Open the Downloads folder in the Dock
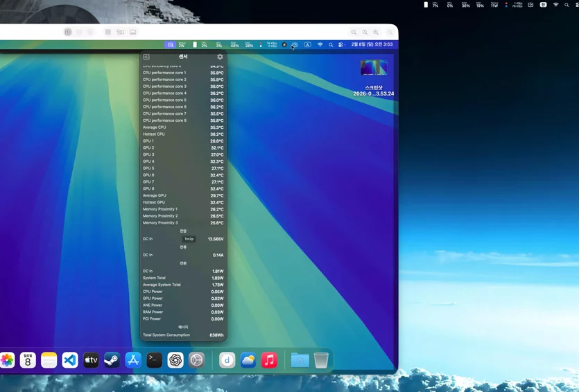The height and width of the screenshot is (392, 579). click(x=300, y=360)
